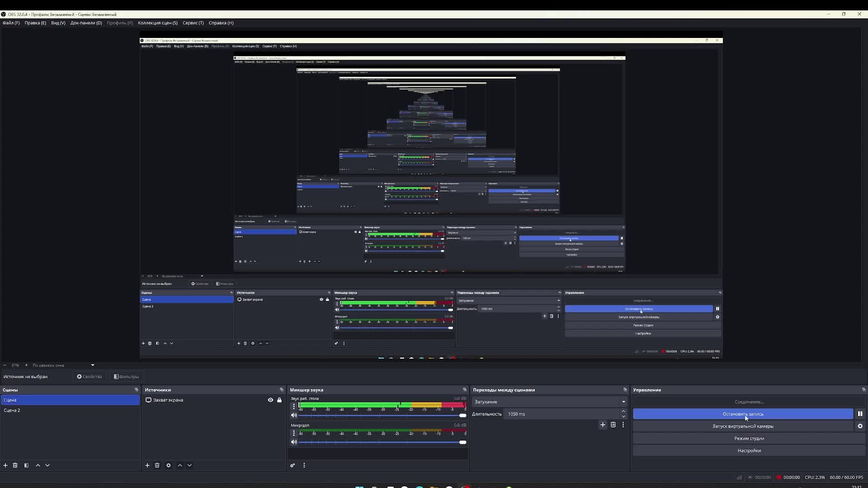
Task: Pause the recording with pause icon
Action: 860,414
